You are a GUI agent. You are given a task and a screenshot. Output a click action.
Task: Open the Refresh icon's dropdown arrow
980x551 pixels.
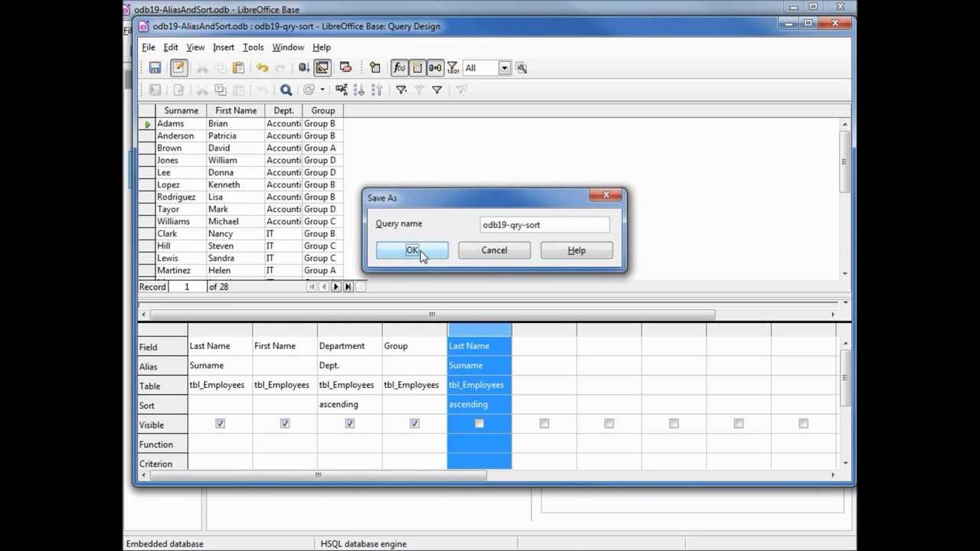click(322, 90)
